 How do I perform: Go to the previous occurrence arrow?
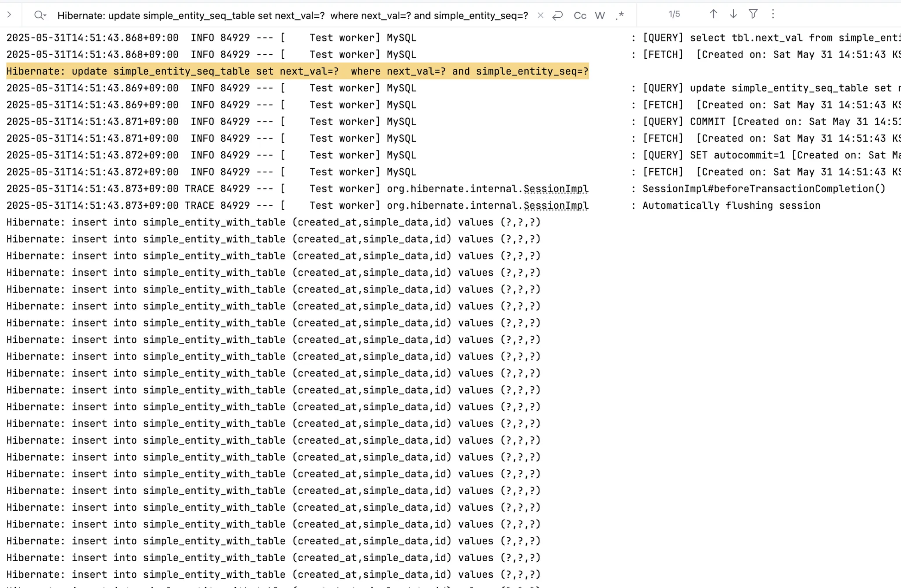(713, 14)
